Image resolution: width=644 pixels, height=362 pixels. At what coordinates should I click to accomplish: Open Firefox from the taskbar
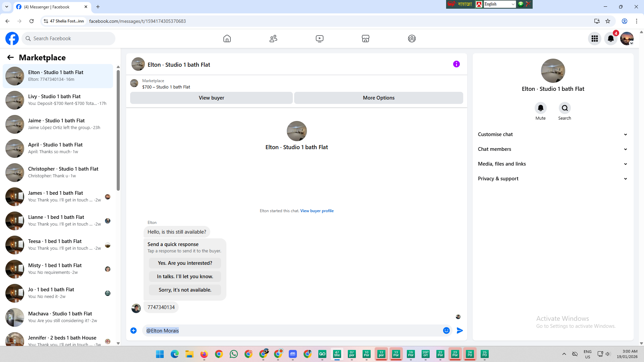click(204, 354)
